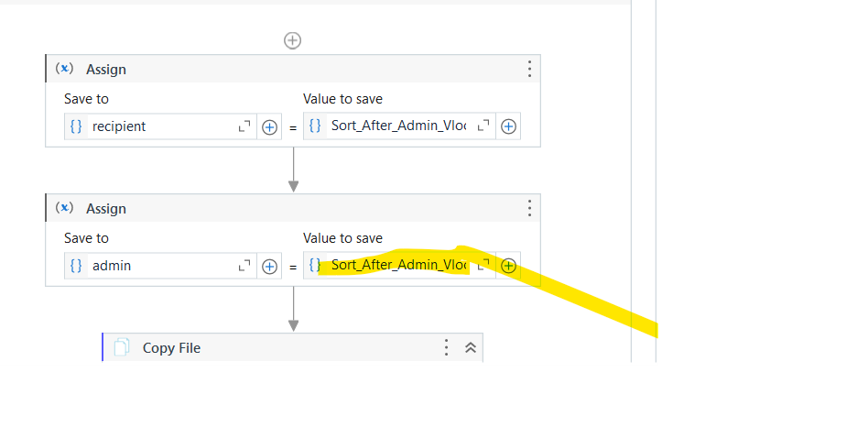This screenshot has width=868, height=427.
Task: Click value field of recipient Assign
Action: (x=399, y=126)
